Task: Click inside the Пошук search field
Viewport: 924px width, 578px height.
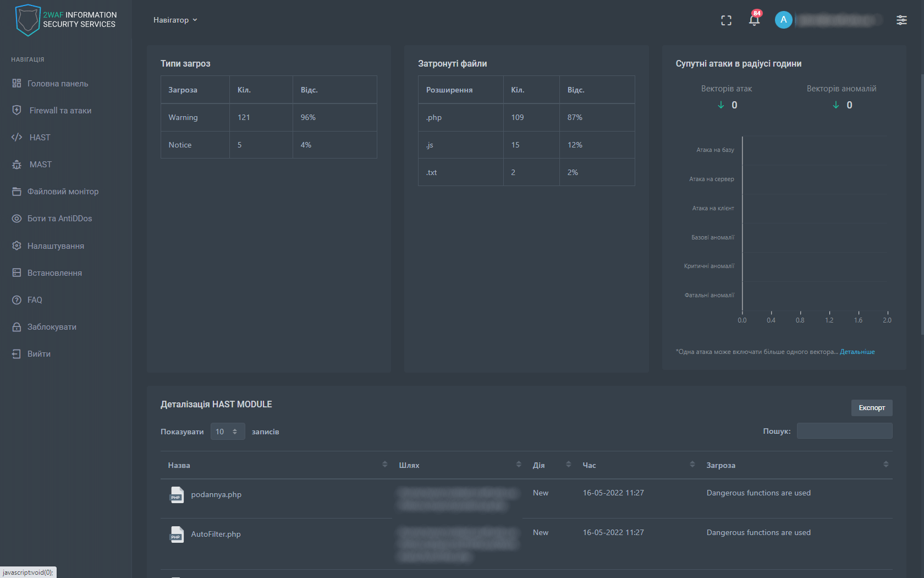Action: (844, 430)
